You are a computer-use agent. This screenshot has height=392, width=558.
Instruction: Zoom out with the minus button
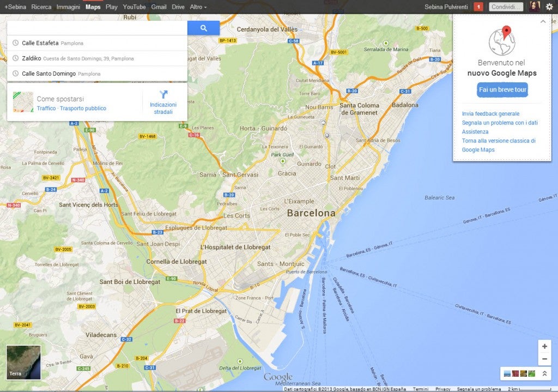pos(544,359)
